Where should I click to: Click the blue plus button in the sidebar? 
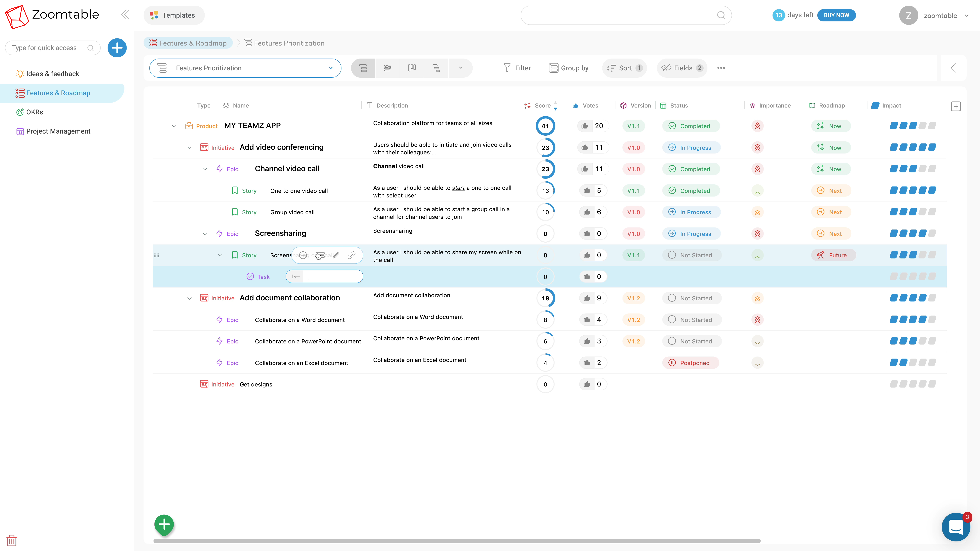click(117, 48)
